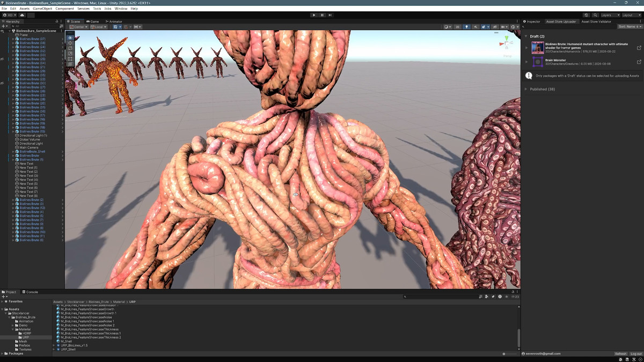Select the Move tool in scene overlay

pos(70,43)
